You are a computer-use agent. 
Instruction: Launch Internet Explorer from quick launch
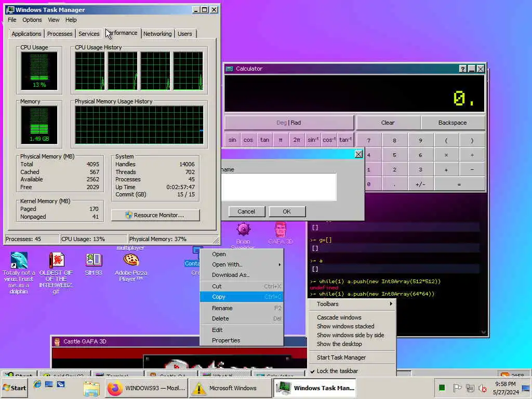tap(37, 384)
